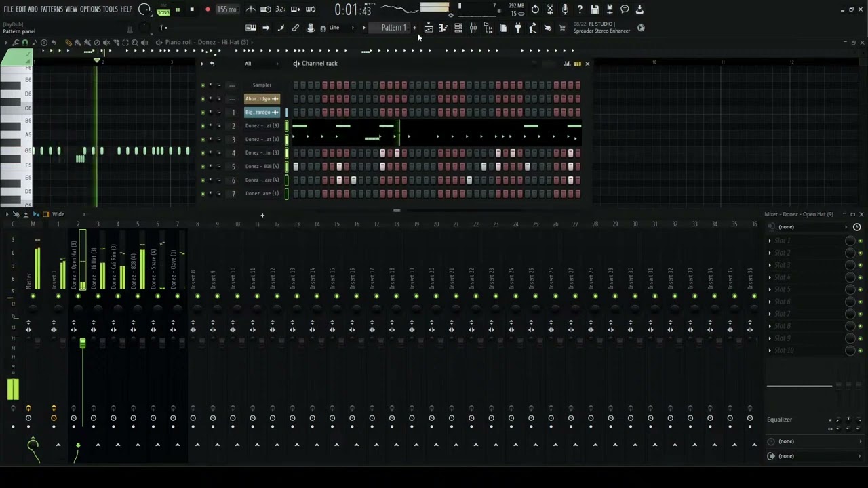
Task: Toggle mixer Slot 1 on/off
Action: pos(861,241)
